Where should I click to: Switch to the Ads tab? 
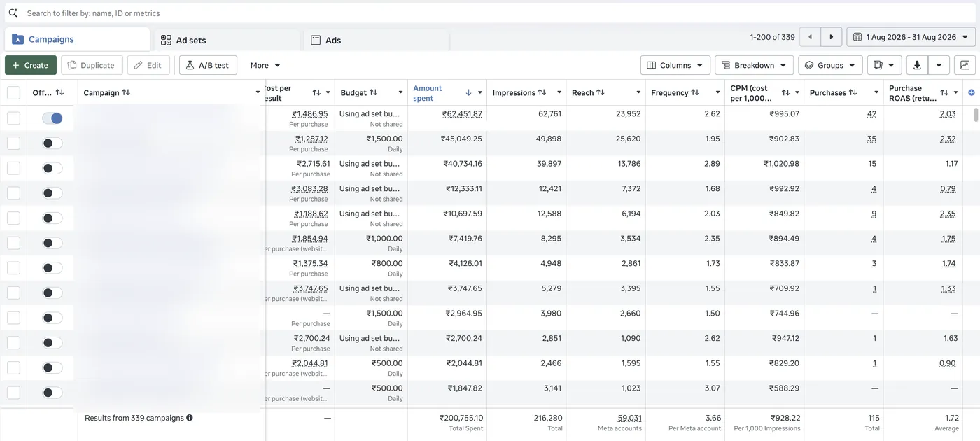click(377, 40)
